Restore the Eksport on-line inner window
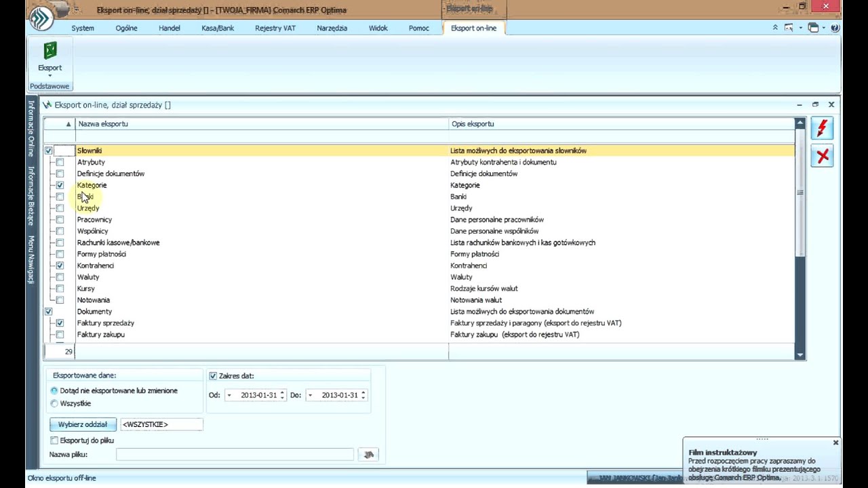 click(x=815, y=105)
